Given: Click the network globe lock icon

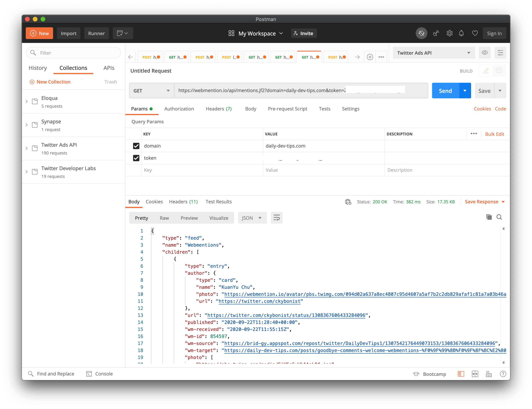Looking at the screenshot, I should (x=348, y=202).
